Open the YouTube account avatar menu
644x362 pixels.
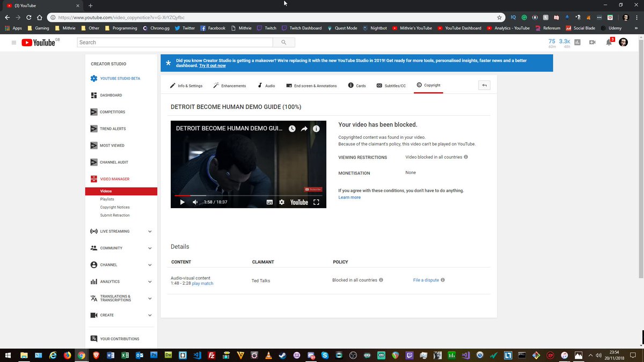click(x=623, y=42)
